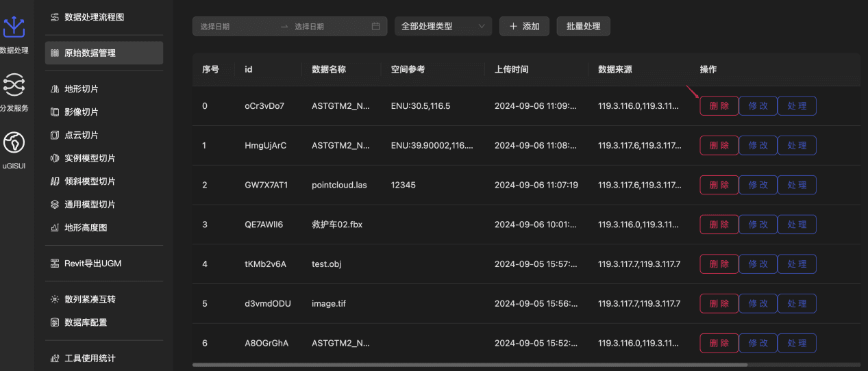Viewport: 868px width, 371px height.
Task: Click the 批量处理 button
Action: 583,27
